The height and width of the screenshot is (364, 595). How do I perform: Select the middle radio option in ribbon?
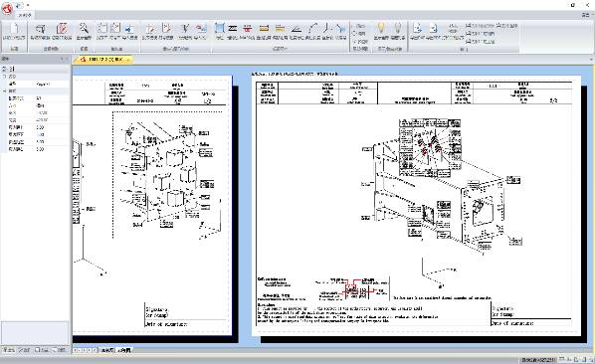coord(358,34)
